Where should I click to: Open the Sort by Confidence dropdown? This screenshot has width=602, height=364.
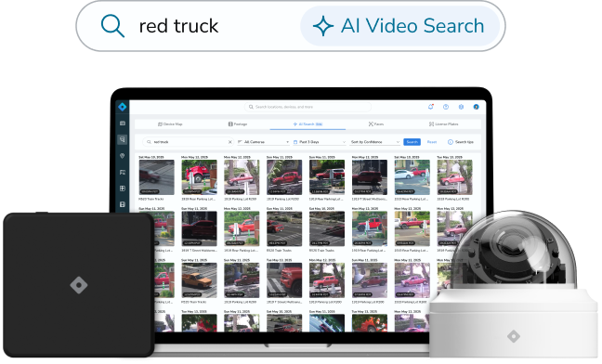[374, 142]
